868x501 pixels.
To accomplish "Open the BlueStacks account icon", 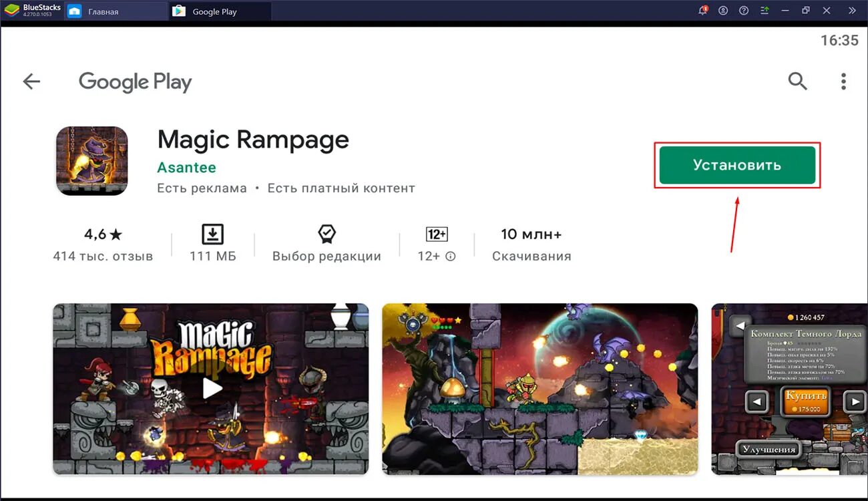I will (723, 10).
